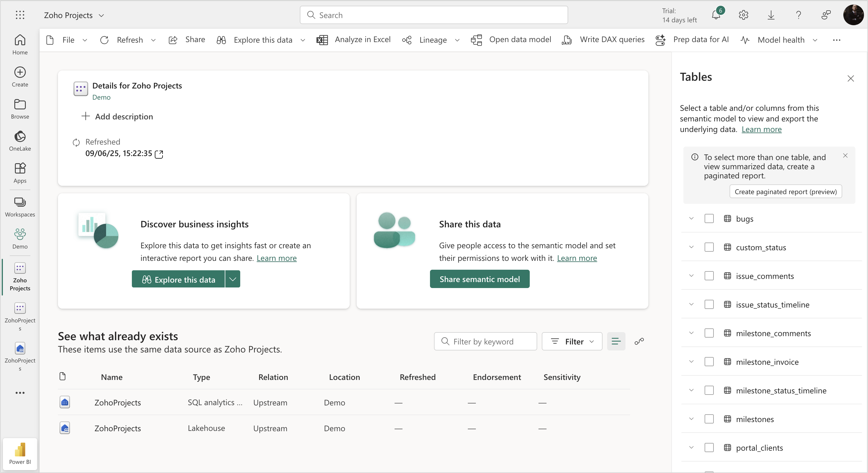This screenshot has width=868, height=473.
Task: Expand the custom_status table columns
Action: pyautogui.click(x=691, y=247)
